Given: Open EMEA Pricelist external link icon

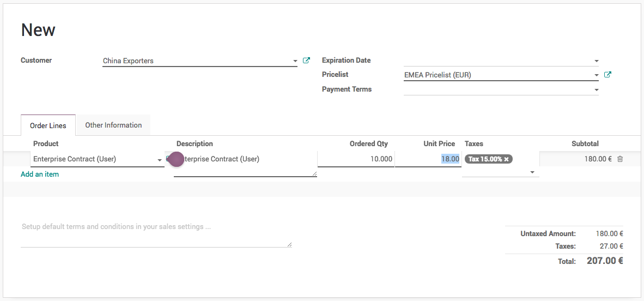Looking at the screenshot, I should coord(607,75).
